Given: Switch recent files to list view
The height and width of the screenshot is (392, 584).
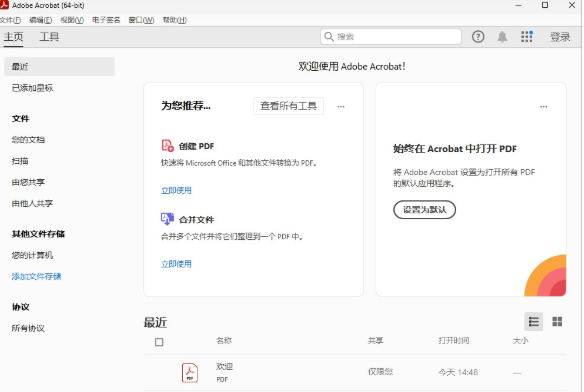Looking at the screenshot, I should 533,322.
